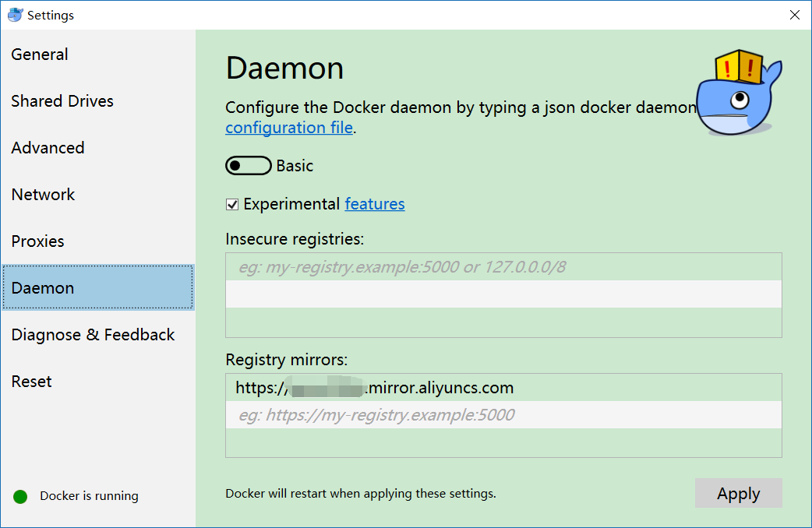This screenshot has height=528, width=812.
Task: Go to Shared Drives settings
Action: [98, 101]
